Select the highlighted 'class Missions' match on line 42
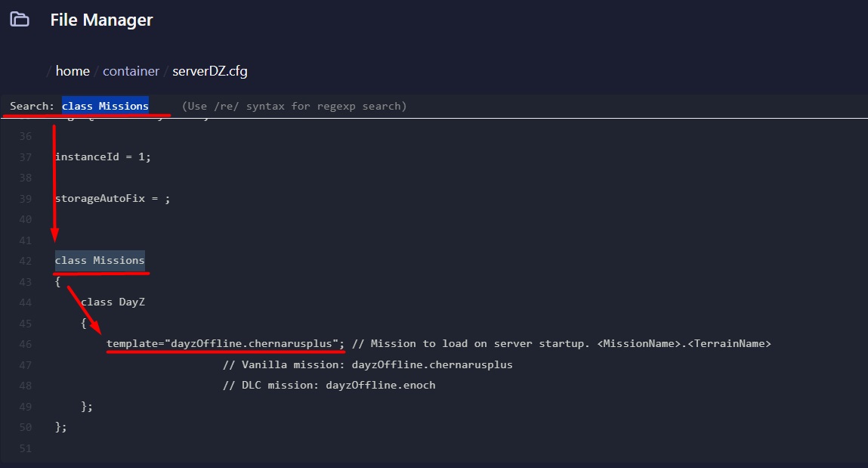 pos(100,260)
